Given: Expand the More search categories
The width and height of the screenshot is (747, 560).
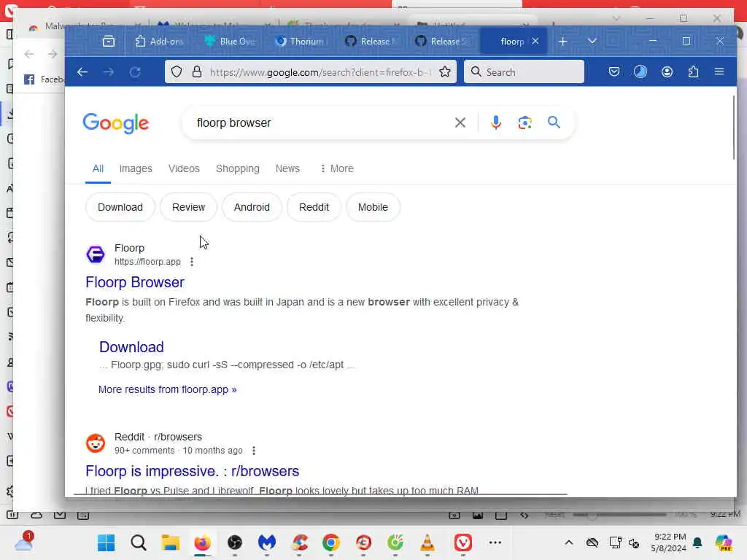Looking at the screenshot, I should point(337,168).
